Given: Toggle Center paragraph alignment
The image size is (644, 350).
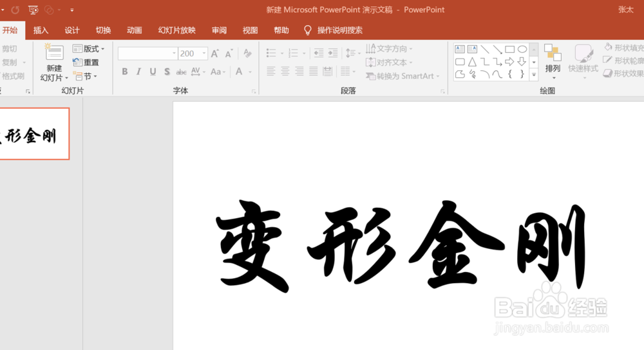Looking at the screenshot, I should 285,71.
